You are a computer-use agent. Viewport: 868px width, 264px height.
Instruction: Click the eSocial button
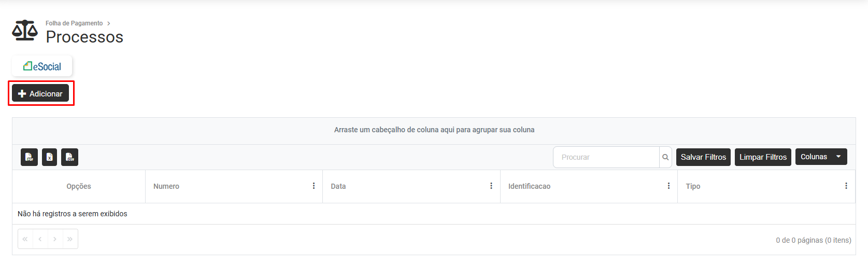pos(42,66)
